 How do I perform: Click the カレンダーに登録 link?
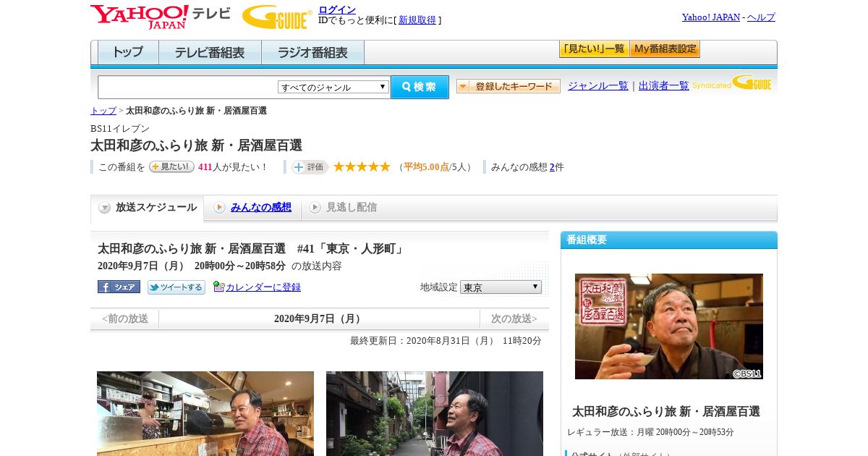pyautogui.click(x=263, y=287)
